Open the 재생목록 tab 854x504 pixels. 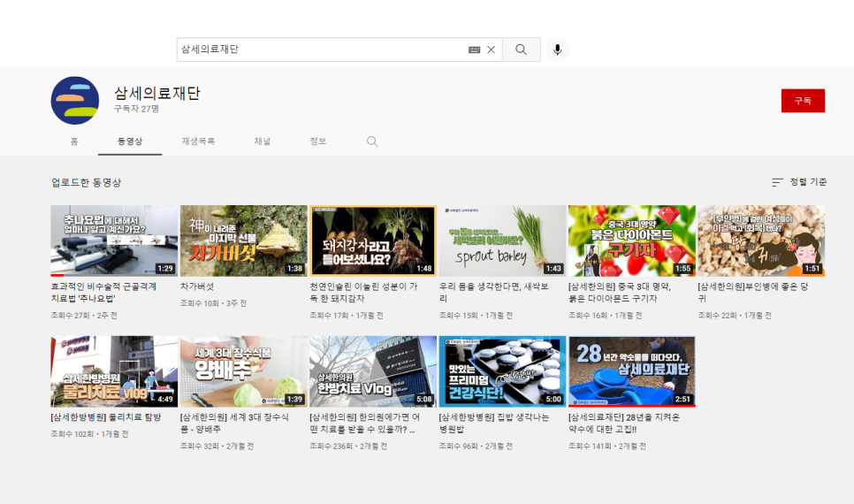tap(198, 141)
